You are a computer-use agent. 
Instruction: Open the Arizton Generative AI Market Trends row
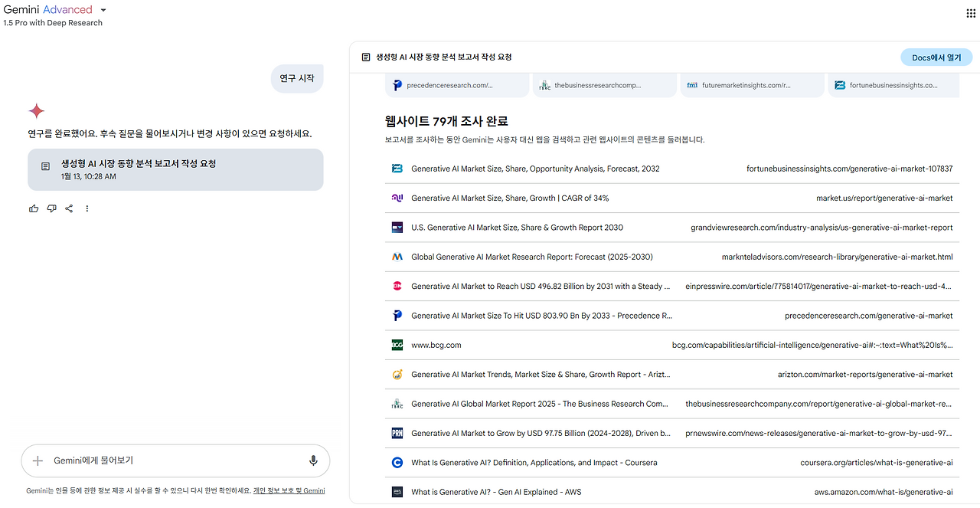671,375
